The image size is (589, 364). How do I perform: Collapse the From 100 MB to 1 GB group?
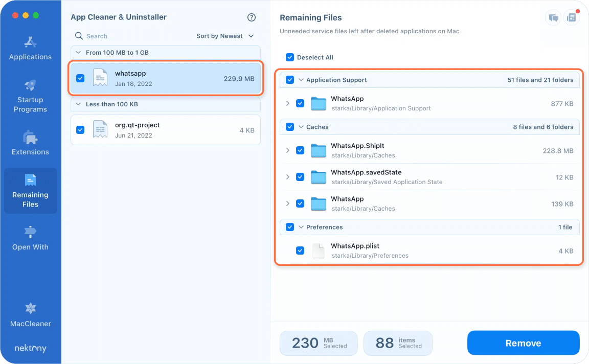(x=78, y=52)
